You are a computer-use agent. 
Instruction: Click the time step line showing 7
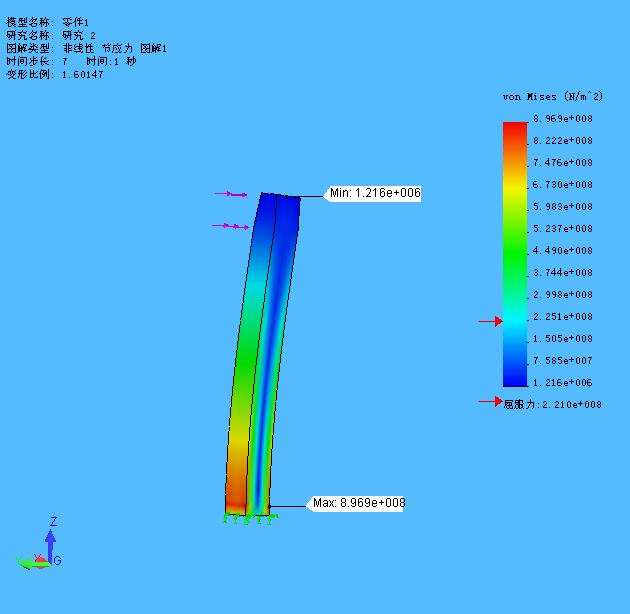71,61
